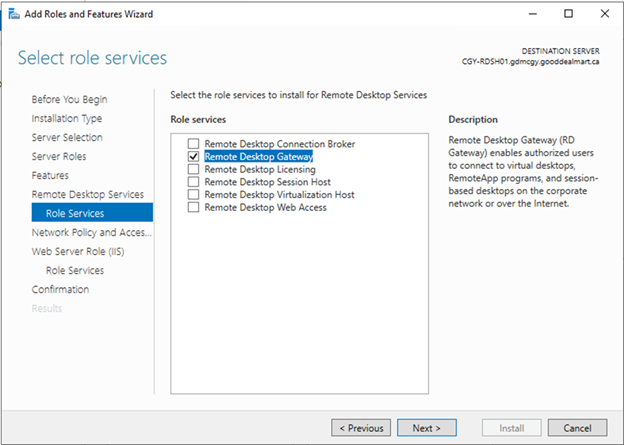Navigate to Features step

tap(50, 176)
